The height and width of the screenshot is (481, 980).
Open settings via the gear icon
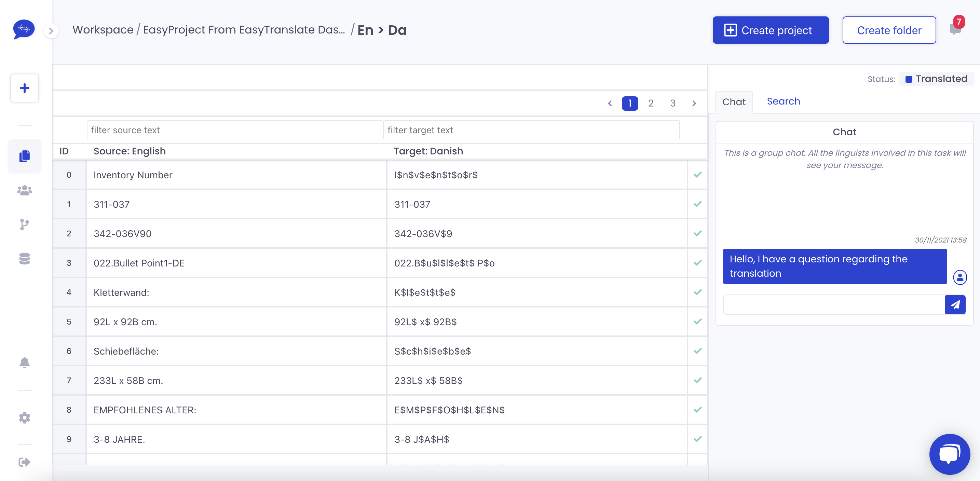24,417
